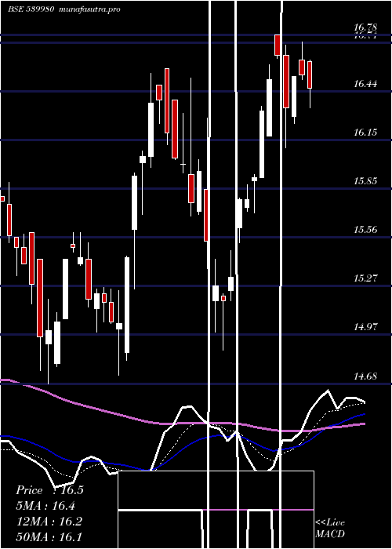The height and width of the screenshot is (549, 392).
Task: Click the 15.85 price axis label
Action: pos(365,180)
